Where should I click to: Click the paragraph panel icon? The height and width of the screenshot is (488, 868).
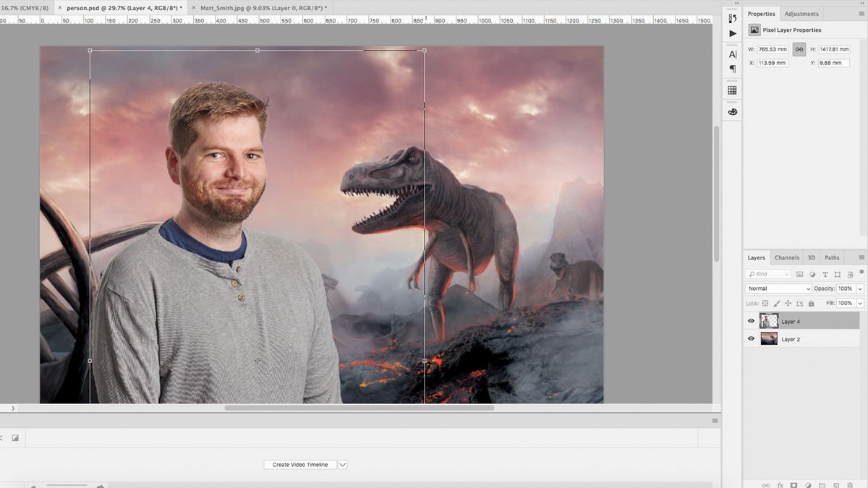(x=732, y=69)
